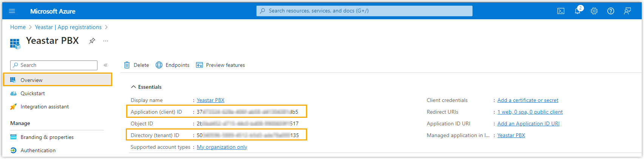Pin Yeastar PBX to dashboard

click(92, 41)
